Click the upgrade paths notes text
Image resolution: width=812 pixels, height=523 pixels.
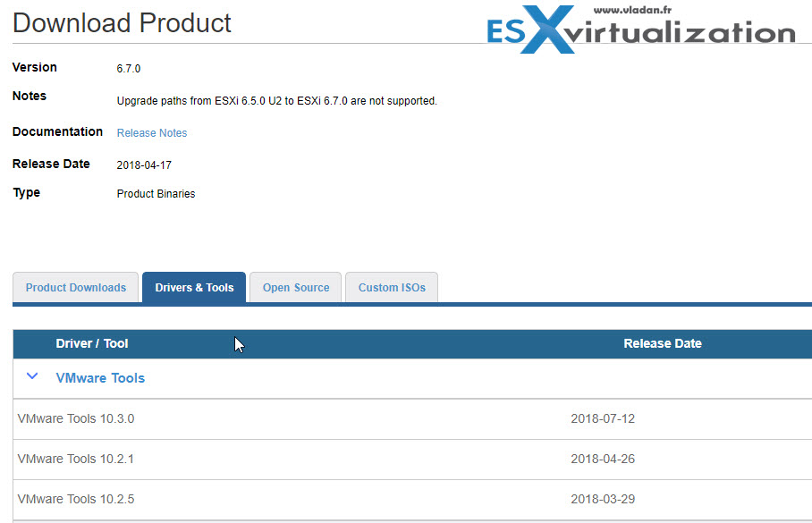click(x=277, y=101)
